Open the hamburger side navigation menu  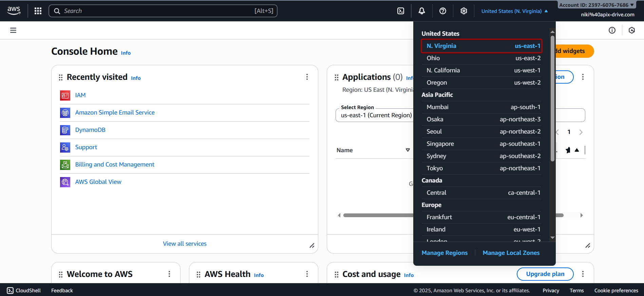(x=13, y=30)
